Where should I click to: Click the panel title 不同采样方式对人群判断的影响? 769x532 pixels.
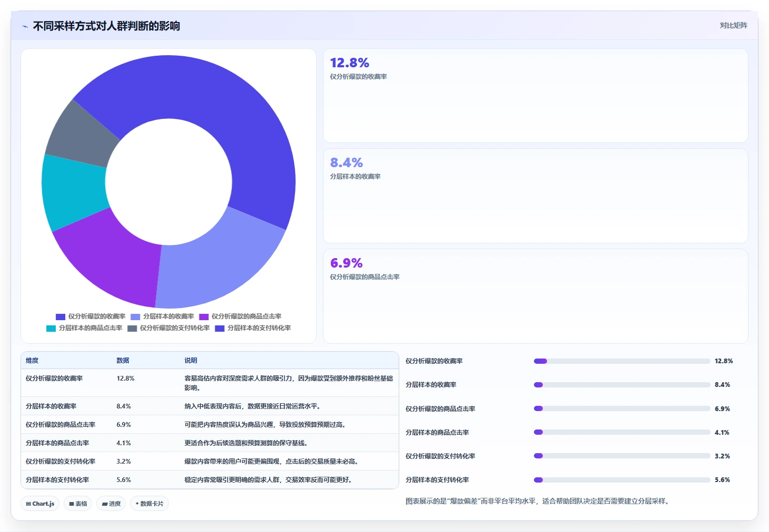point(106,26)
